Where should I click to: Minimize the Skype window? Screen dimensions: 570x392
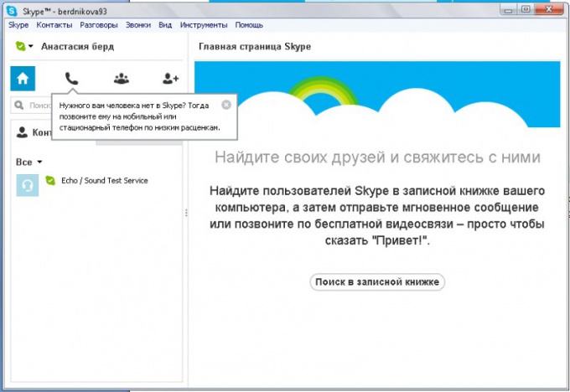(x=509, y=10)
